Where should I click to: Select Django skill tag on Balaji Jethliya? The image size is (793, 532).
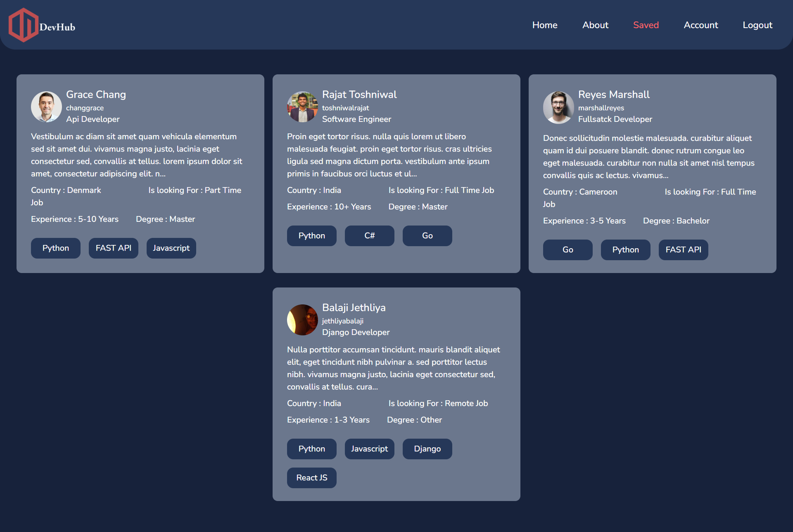(427, 448)
